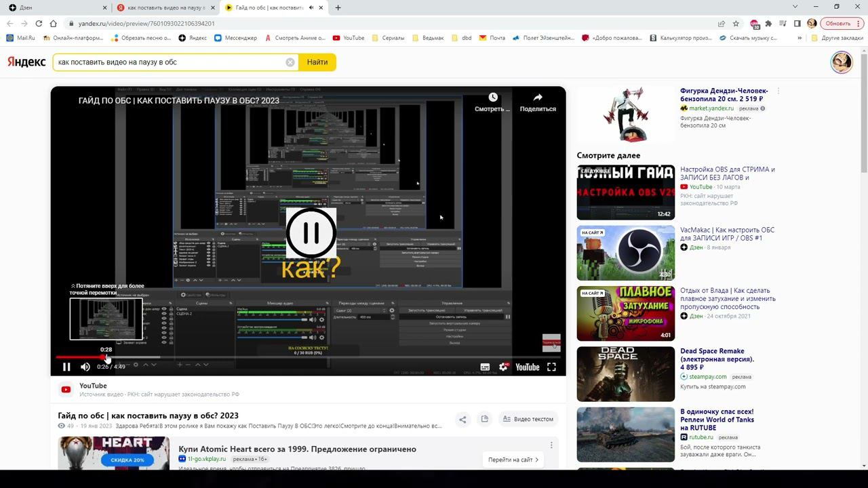
Task: Open VacMakac Как настроить ОБС video link
Action: 727,234
